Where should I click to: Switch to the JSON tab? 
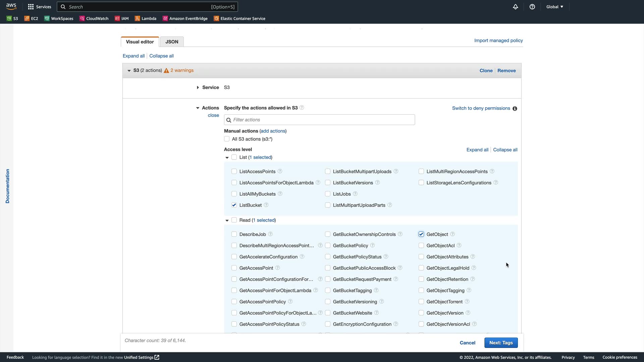[x=172, y=42]
